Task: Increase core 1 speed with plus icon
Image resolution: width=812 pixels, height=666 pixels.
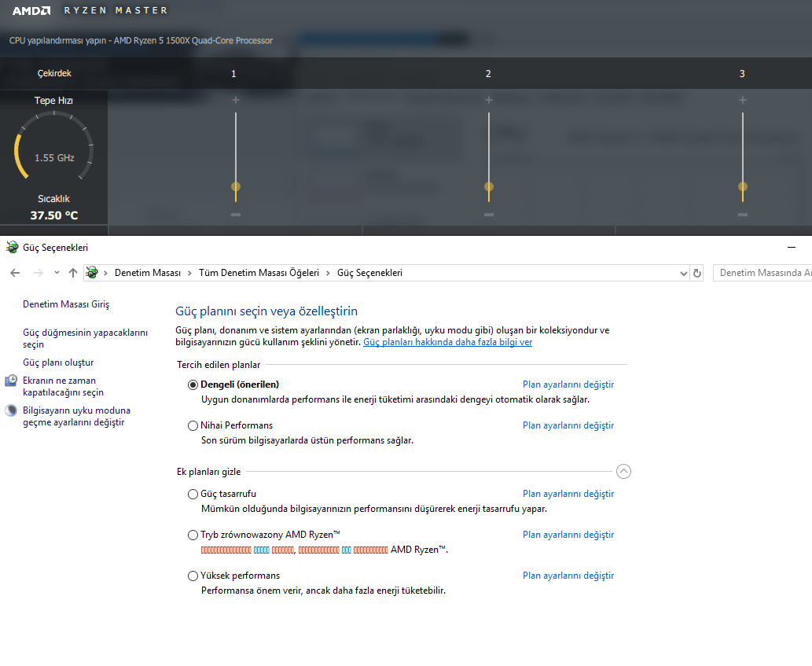Action: tap(236, 100)
